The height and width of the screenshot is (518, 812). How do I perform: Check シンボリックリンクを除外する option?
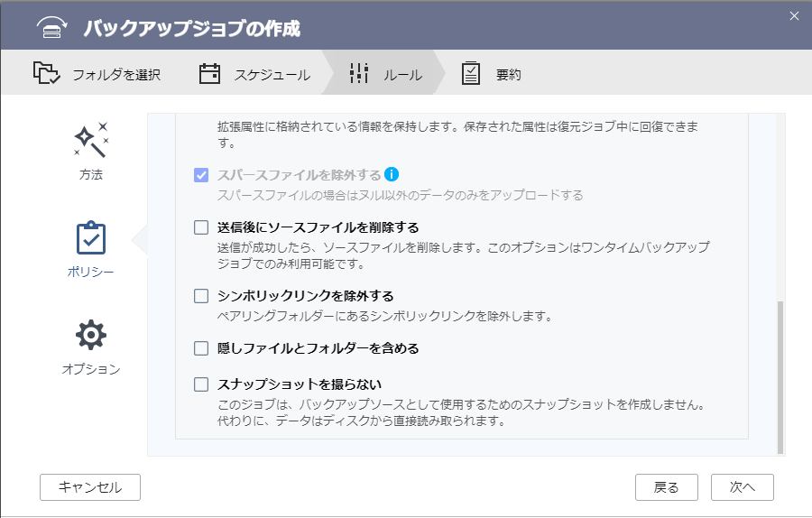click(201, 296)
